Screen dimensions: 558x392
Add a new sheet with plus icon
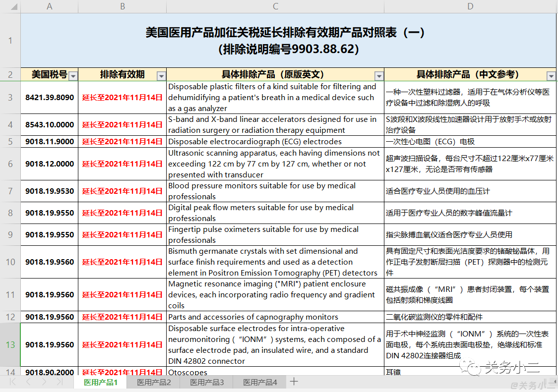294,382
